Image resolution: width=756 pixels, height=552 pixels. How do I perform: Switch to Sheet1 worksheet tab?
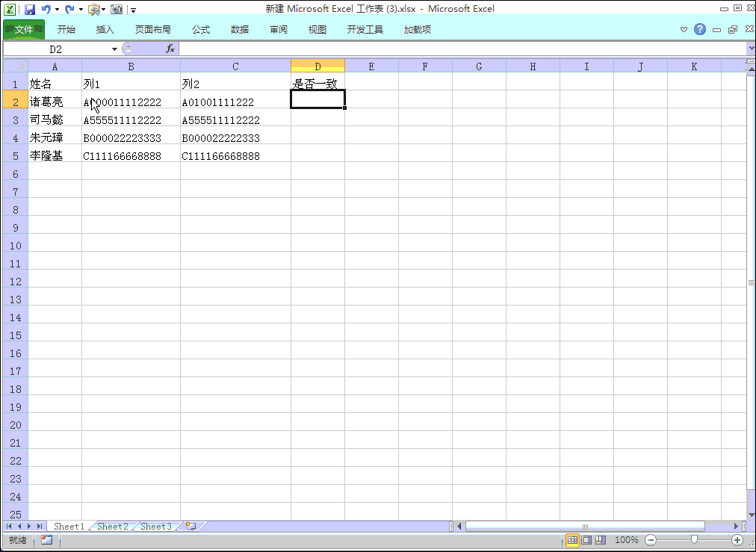click(x=69, y=527)
